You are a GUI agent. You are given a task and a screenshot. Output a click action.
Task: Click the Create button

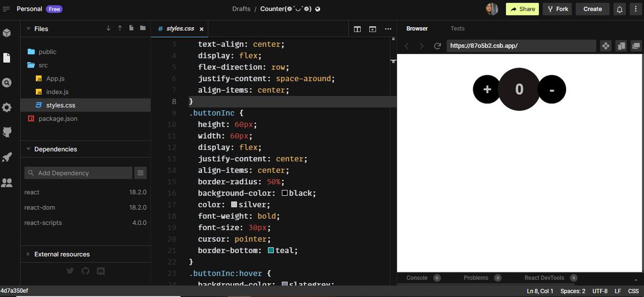[592, 9]
